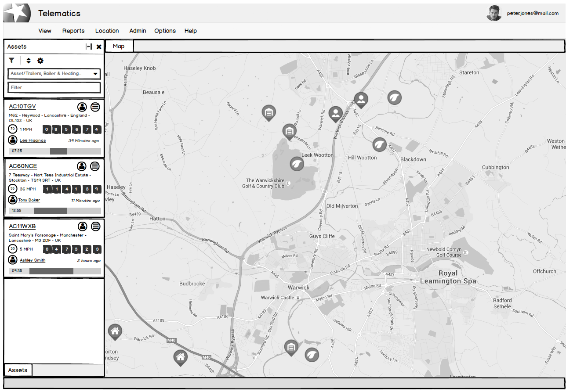
Task: Click peter.jones@mail.com account label
Action: [533, 14]
